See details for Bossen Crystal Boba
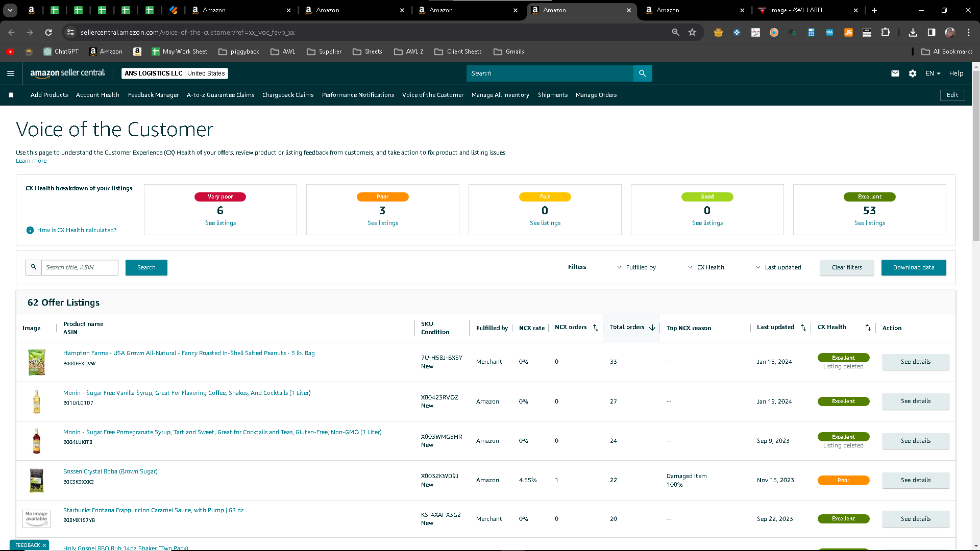 [x=916, y=480]
